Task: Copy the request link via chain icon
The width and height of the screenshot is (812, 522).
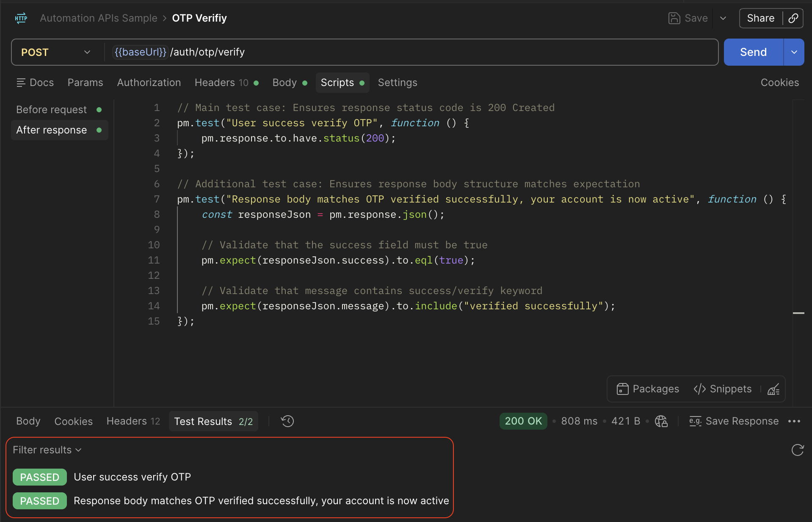Action: (x=793, y=18)
